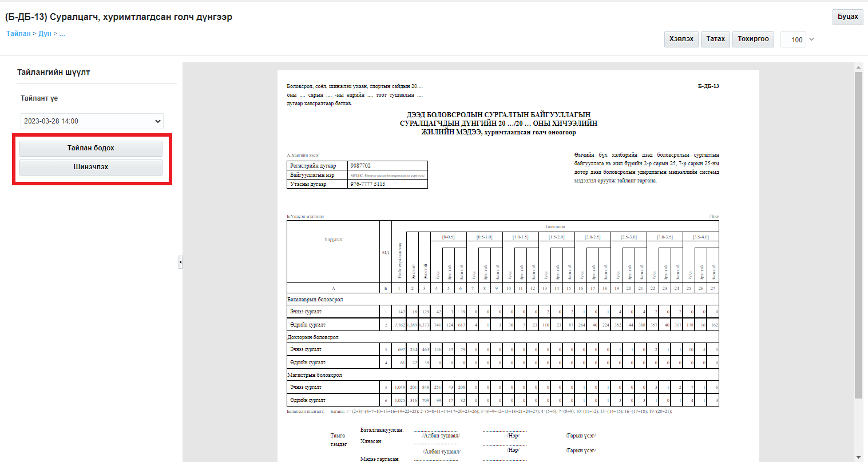Click the Хэвлэх print button

click(x=681, y=39)
